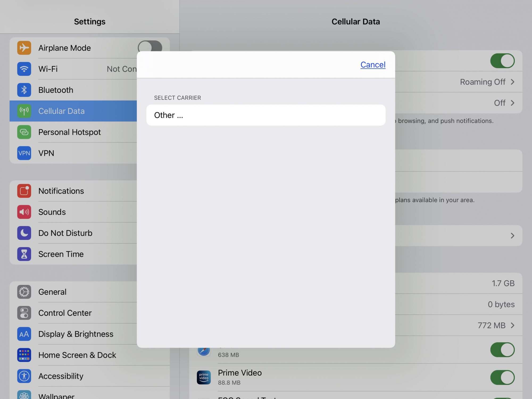This screenshot has width=532, height=399.
Task: Expand the Roaming Off chevron
Action: point(512,82)
